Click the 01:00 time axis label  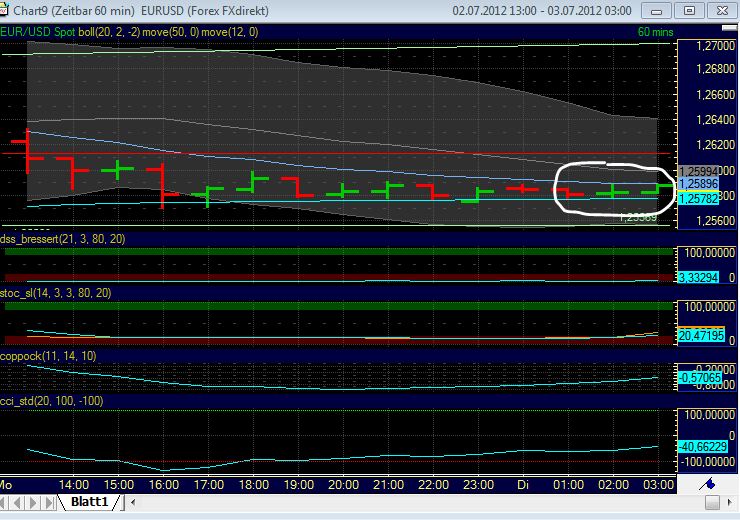[569, 485]
